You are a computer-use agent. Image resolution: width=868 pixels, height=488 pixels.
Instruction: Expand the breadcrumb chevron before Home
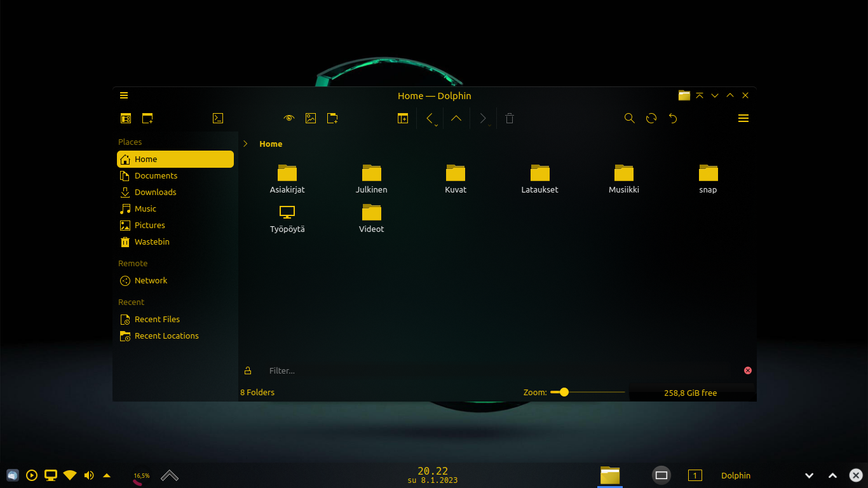pos(246,144)
